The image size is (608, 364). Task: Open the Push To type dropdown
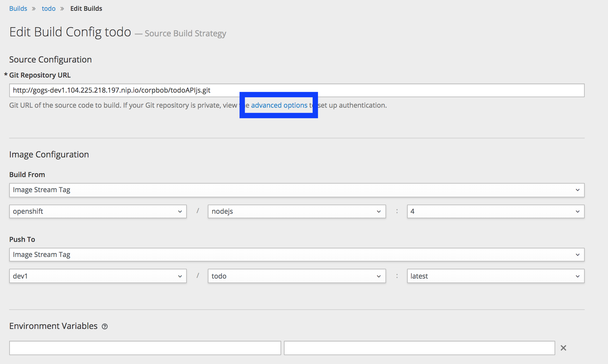[x=297, y=255]
